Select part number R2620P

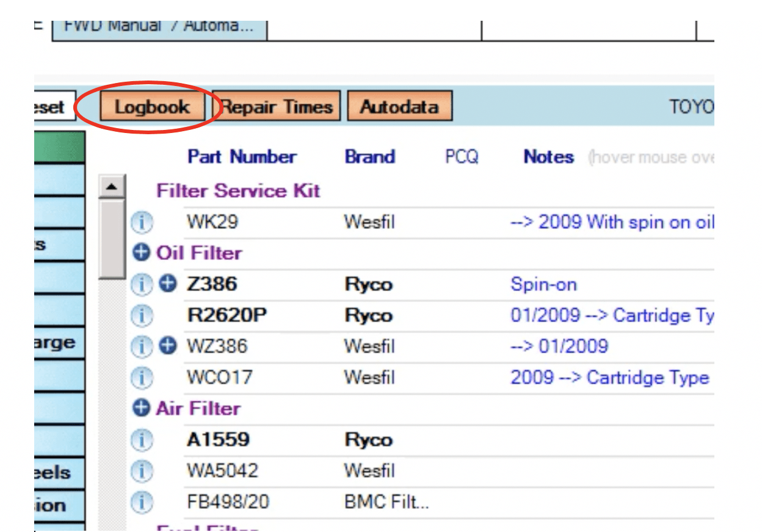227,316
